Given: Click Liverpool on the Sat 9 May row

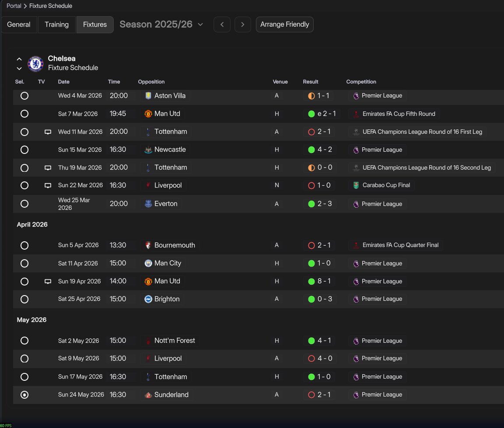Looking at the screenshot, I should tap(168, 358).
